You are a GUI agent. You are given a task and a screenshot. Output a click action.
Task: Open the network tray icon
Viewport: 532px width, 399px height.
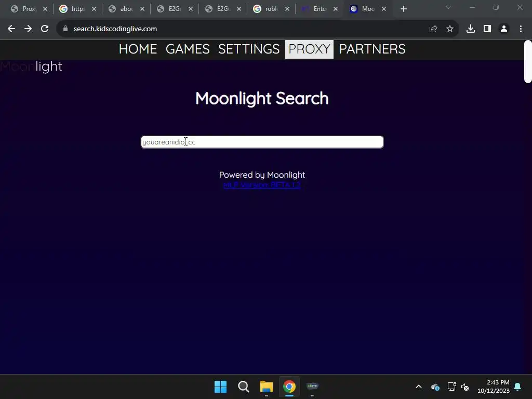pos(451,387)
